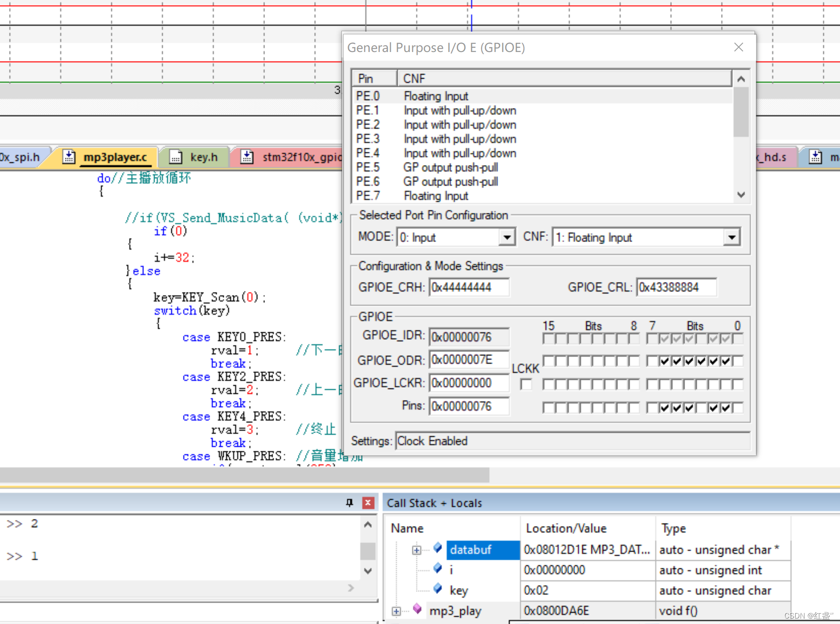840x624 pixels.
Task: Click the CNF column header
Action: coord(564,79)
